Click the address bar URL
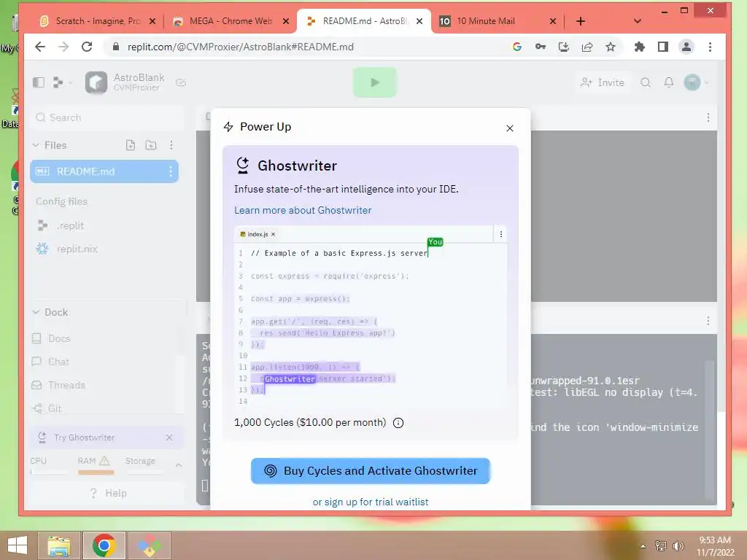747x560 pixels. point(240,47)
